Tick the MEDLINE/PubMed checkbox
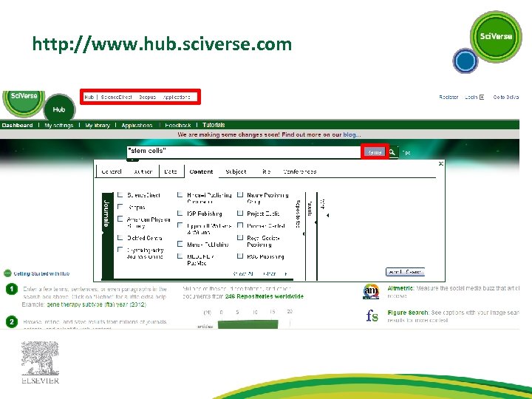This screenshot has height=399, width=532. (x=180, y=256)
